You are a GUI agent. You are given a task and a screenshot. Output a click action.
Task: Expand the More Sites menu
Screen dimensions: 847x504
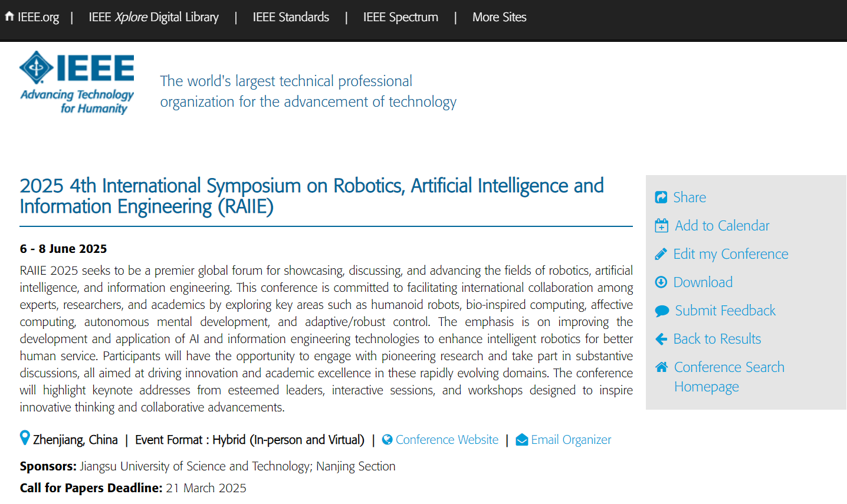(x=499, y=17)
